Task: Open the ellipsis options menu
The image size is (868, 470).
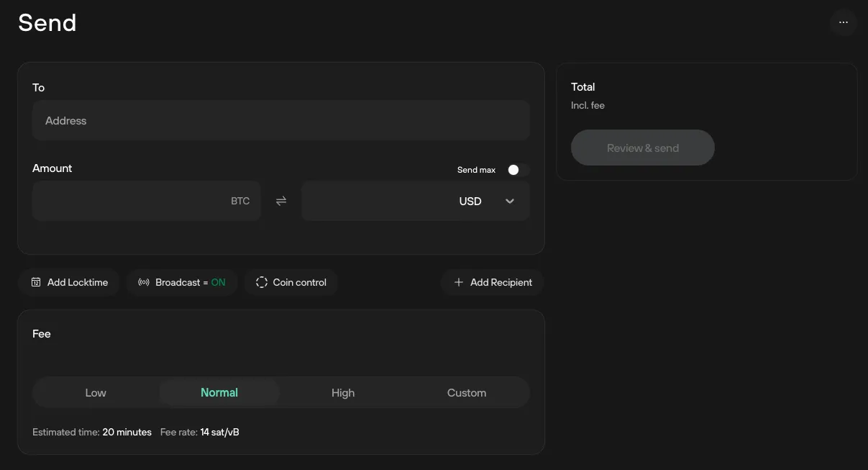Action: pyautogui.click(x=844, y=22)
